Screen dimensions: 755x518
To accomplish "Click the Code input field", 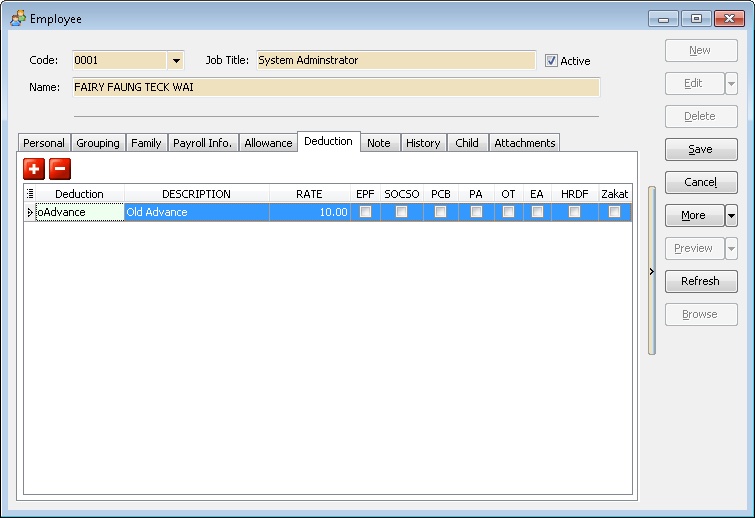I will [x=119, y=61].
